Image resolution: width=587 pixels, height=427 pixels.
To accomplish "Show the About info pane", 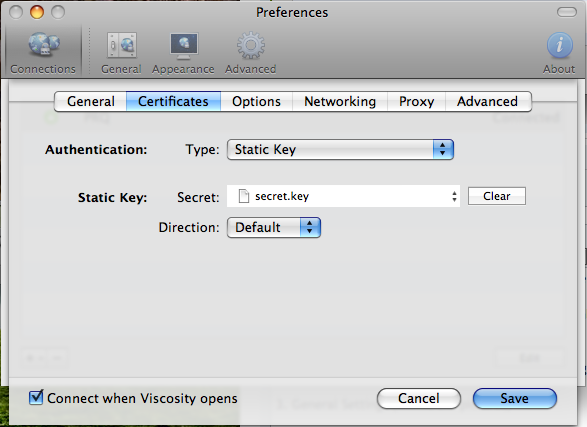I will coord(559,53).
